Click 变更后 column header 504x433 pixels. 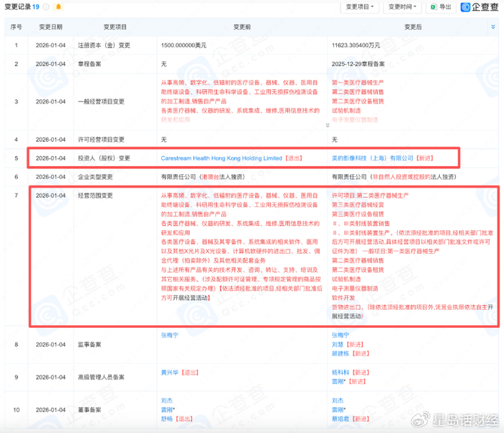pos(413,27)
